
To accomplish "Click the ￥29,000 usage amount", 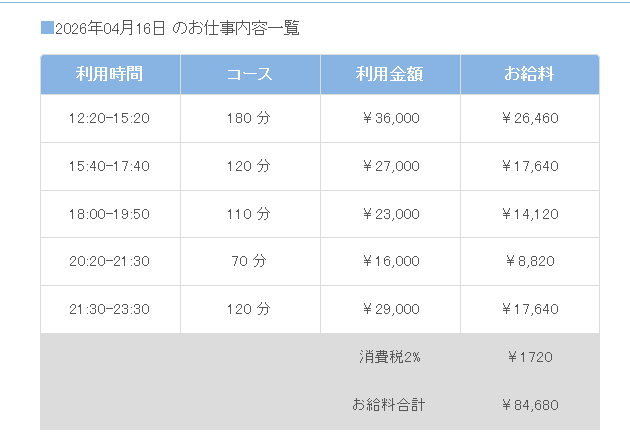I will pos(390,309).
